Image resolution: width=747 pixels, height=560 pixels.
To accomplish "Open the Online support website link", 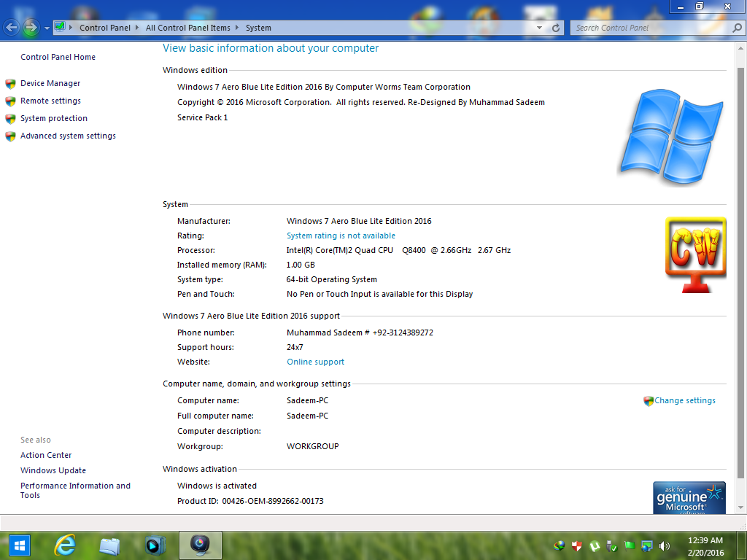I will pos(315,362).
